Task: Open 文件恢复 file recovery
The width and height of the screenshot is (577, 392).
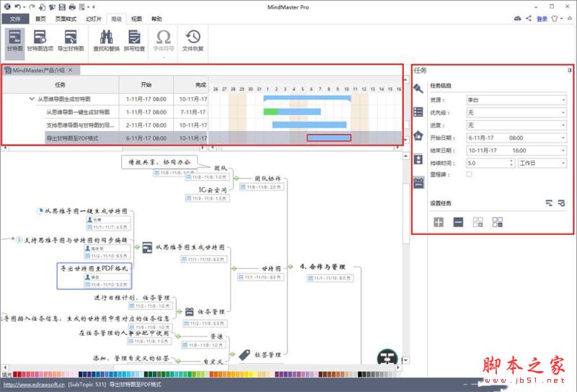Action: (193, 41)
